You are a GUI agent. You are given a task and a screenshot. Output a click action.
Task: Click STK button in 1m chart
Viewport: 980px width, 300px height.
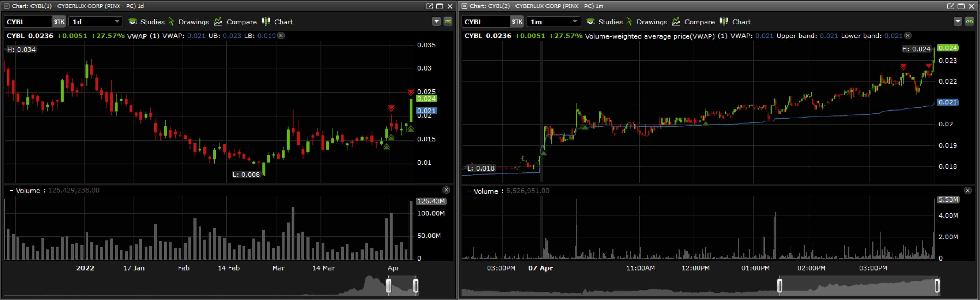(x=517, y=22)
